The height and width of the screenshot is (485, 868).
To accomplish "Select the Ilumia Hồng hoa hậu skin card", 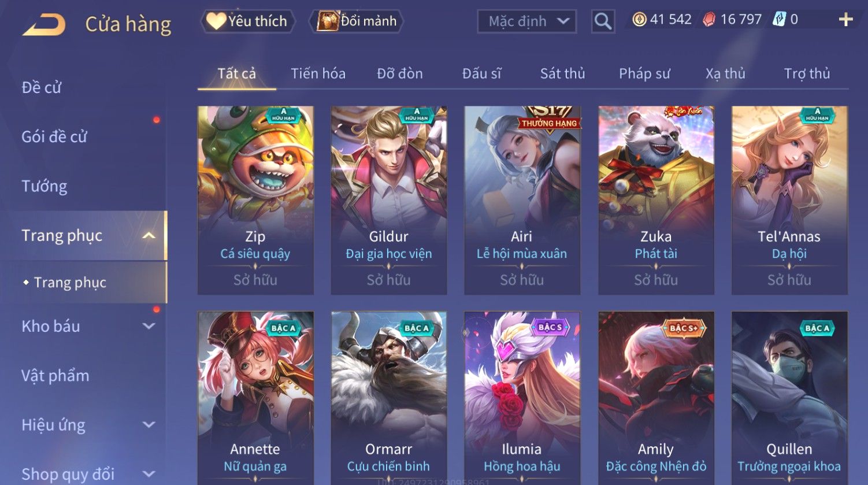I will coord(522,398).
